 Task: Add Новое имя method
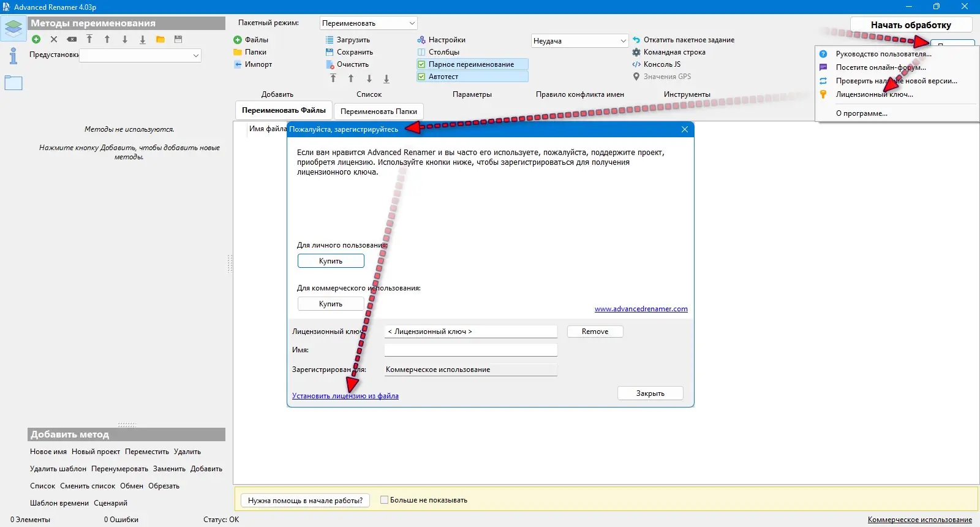(48, 452)
